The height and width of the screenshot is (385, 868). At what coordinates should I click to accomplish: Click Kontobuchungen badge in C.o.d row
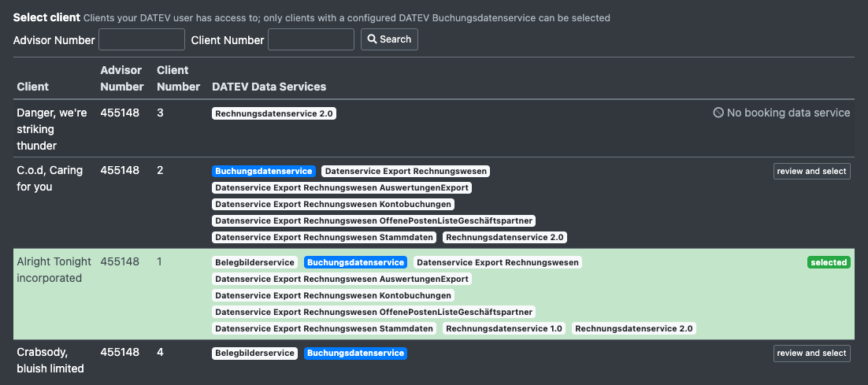(333, 204)
